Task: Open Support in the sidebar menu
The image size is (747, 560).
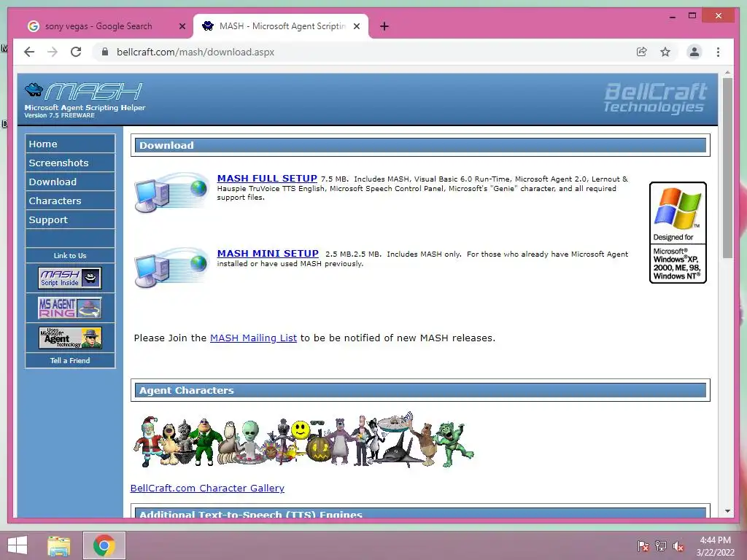Action: 70,220
